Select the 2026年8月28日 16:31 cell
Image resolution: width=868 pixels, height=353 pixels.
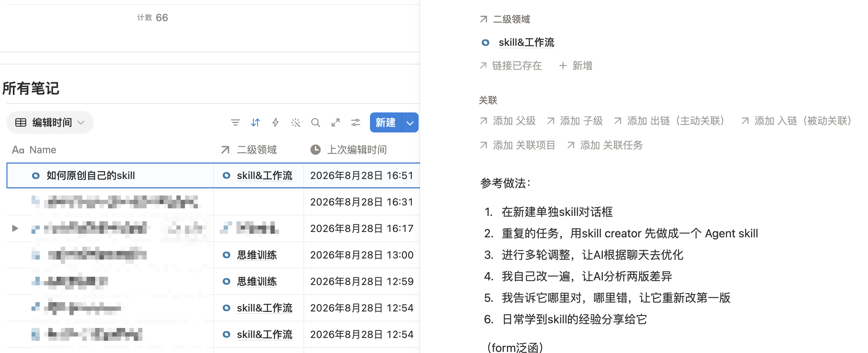[362, 202]
